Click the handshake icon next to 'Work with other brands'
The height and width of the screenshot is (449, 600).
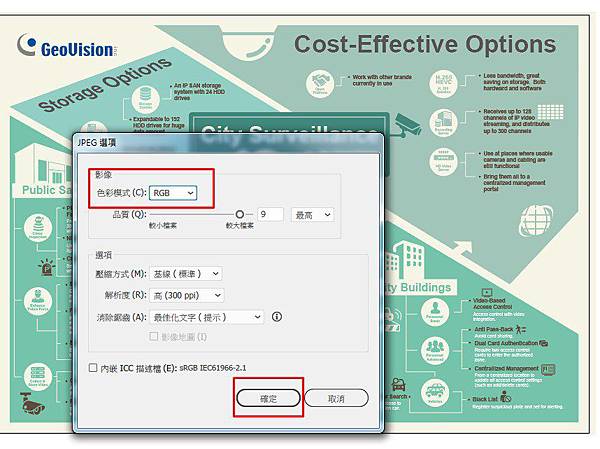pos(320,84)
